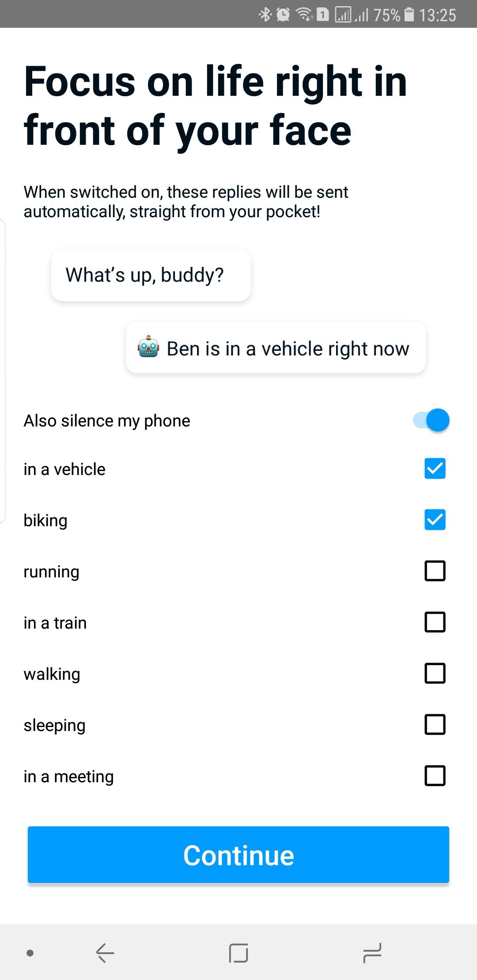Tap the Bluetooth status bar icon

[265, 15]
